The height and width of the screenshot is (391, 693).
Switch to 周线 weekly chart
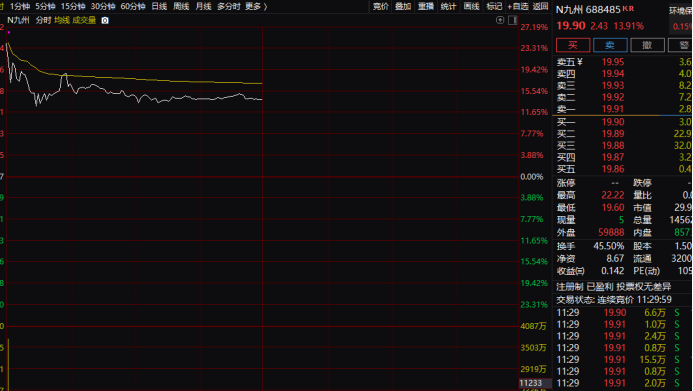click(x=181, y=6)
